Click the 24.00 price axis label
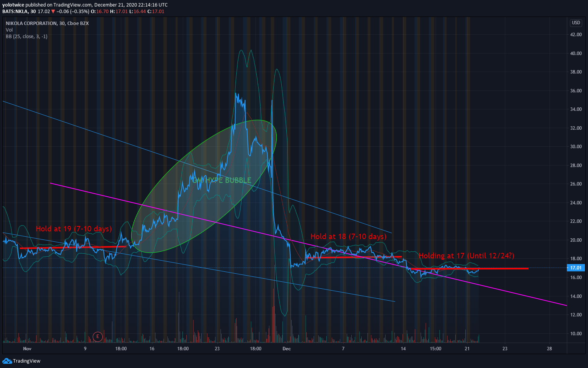Image resolution: width=588 pixels, height=368 pixels. 576,203
